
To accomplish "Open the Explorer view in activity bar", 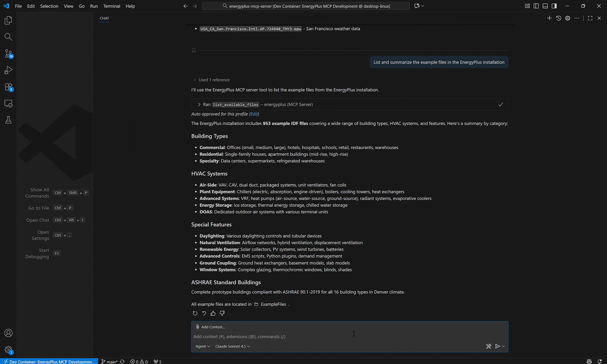I will coord(8,21).
